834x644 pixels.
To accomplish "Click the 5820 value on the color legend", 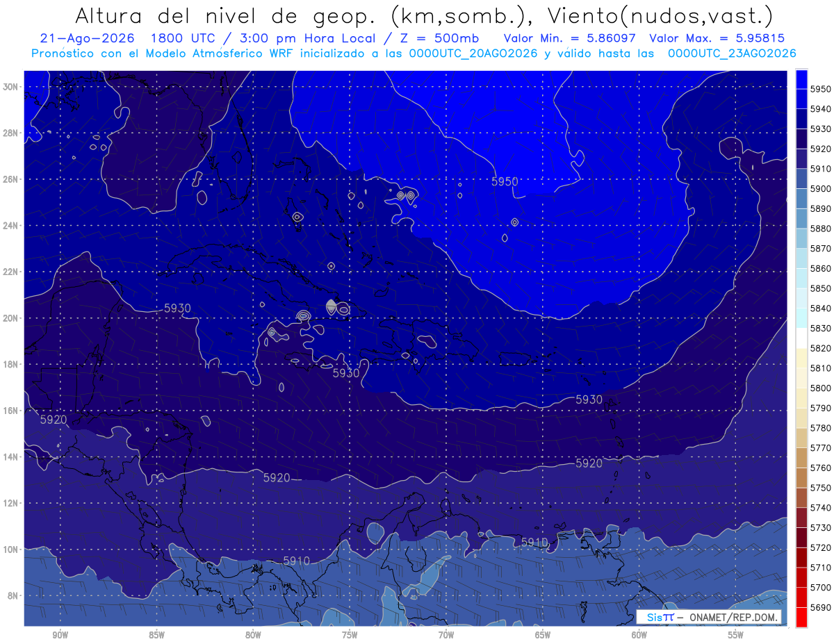I will point(821,348).
